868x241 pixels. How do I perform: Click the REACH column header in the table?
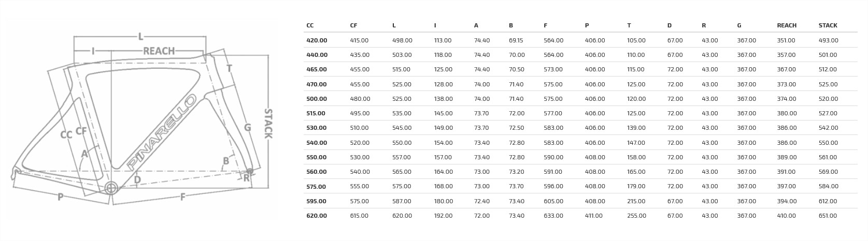(786, 25)
